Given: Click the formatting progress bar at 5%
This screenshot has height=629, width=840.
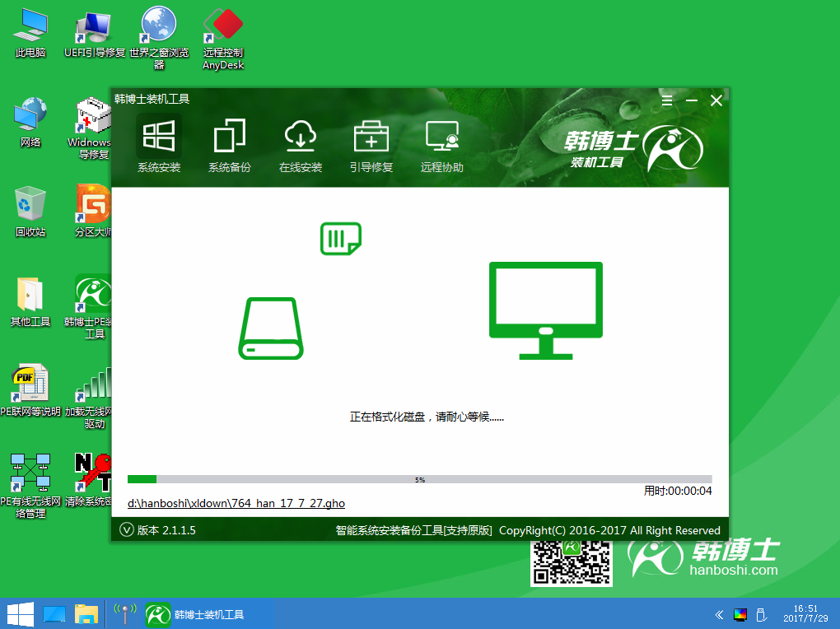Looking at the screenshot, I should [x=419, y=479].
